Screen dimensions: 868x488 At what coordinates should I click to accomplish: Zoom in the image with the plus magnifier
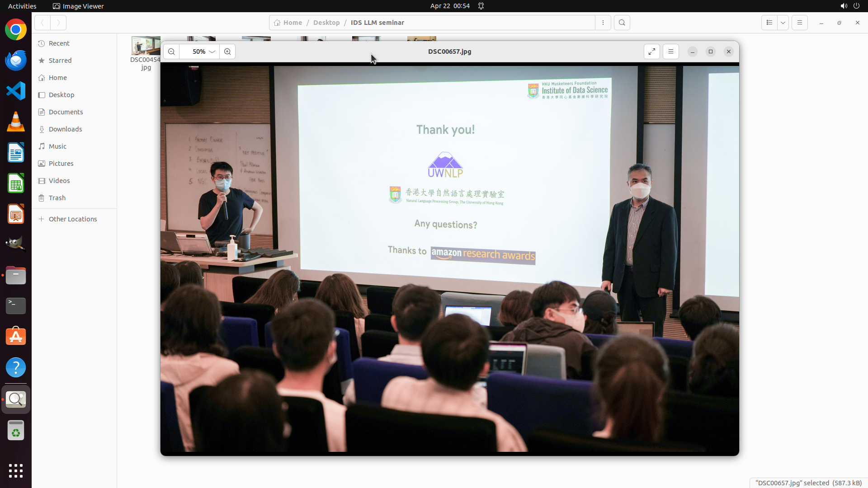(227, 52)
